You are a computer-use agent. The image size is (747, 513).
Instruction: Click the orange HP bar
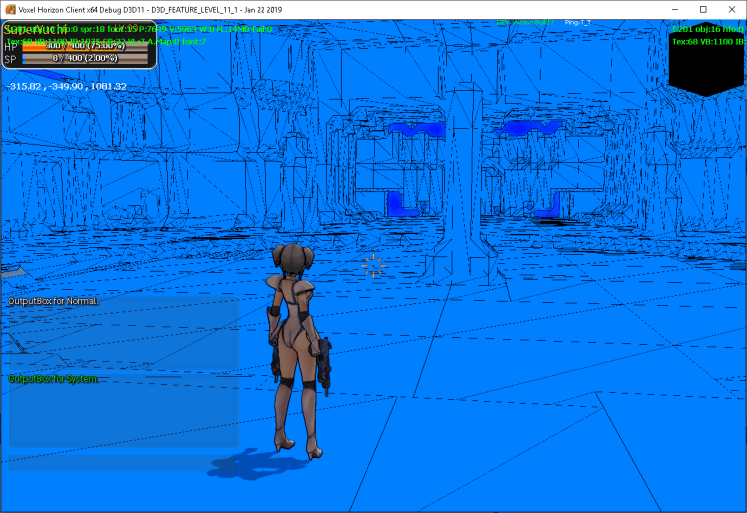point(86,46)
